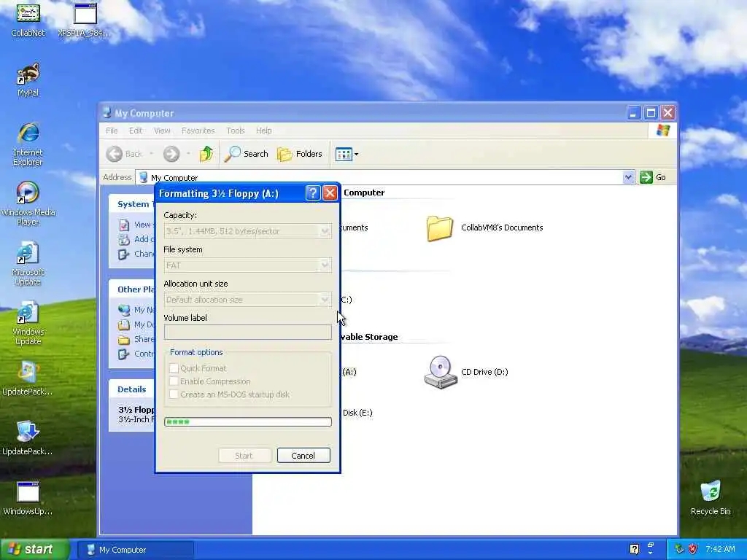This screenshot has height=560, width=747.
Task: Click the Forward arrow in My Computer toolbar
Action: coord(171,154)
